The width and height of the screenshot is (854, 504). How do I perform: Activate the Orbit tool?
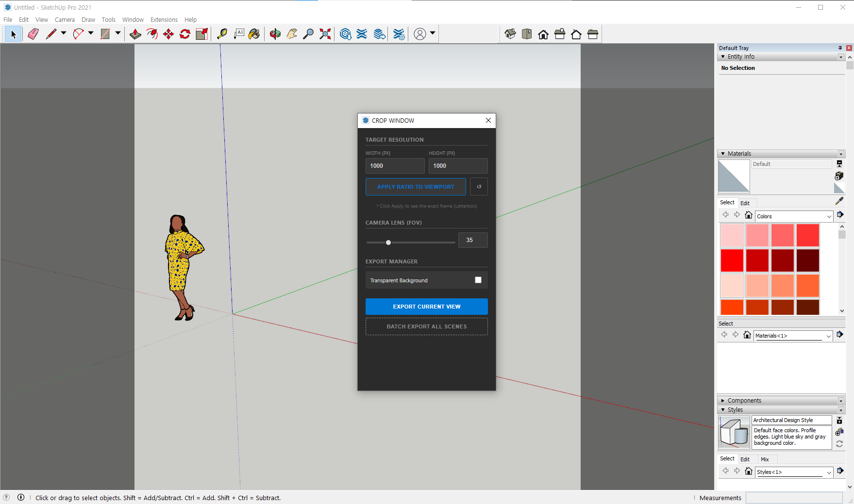tap(275, 33)
